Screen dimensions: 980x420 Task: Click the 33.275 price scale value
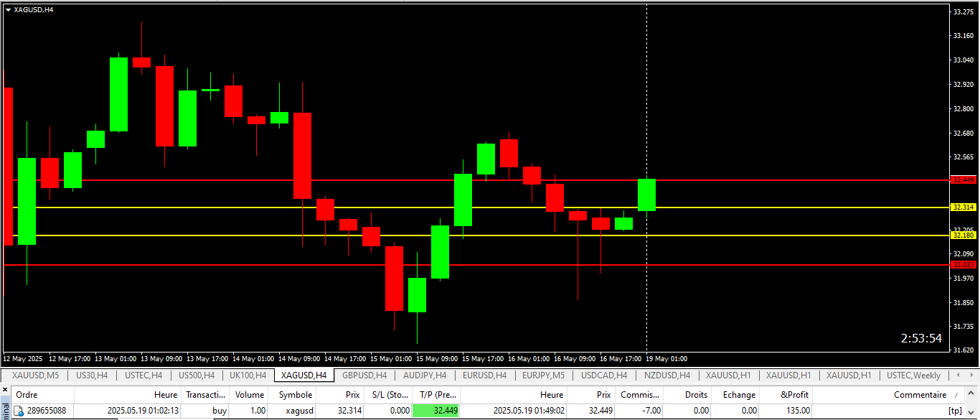[963, 11]
